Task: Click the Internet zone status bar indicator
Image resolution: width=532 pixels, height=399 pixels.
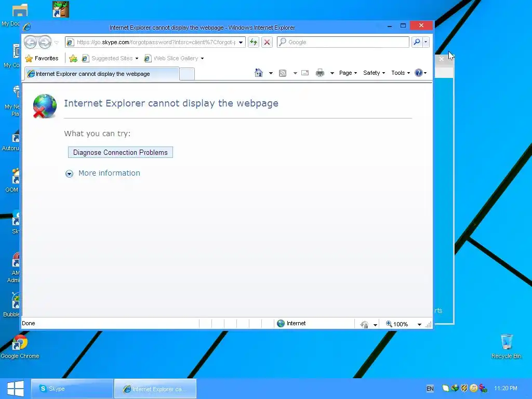Action: pos(291,323)
